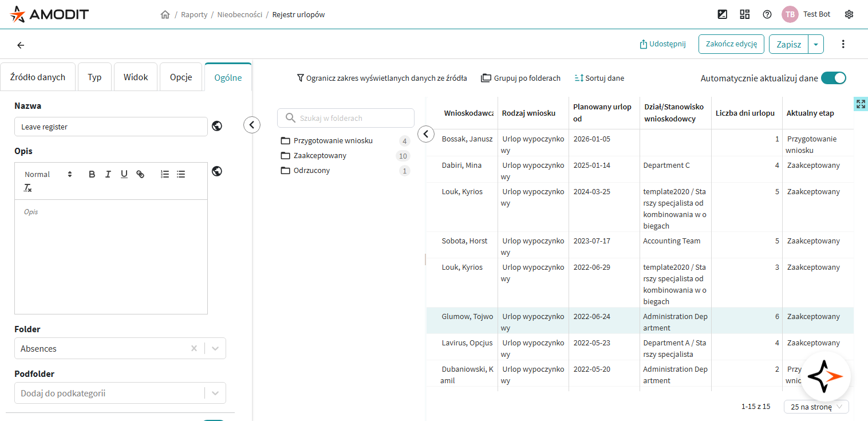Apply italic formatting in description editor
The height and width of the screenshot is (421, 868).
click(x=108, y=174)
